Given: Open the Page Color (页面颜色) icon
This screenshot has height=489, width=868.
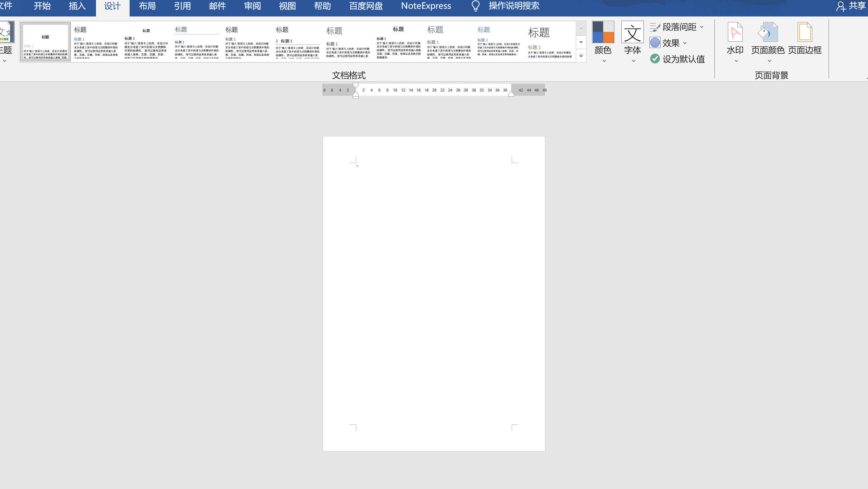Looking at the screenshot, I should click(x=768, y=32).
